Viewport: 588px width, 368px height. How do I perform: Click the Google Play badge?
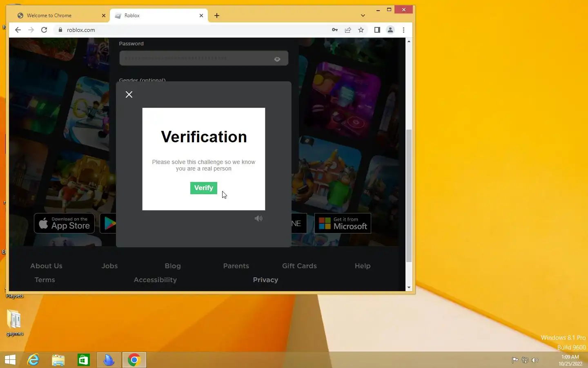pos(108,223)
